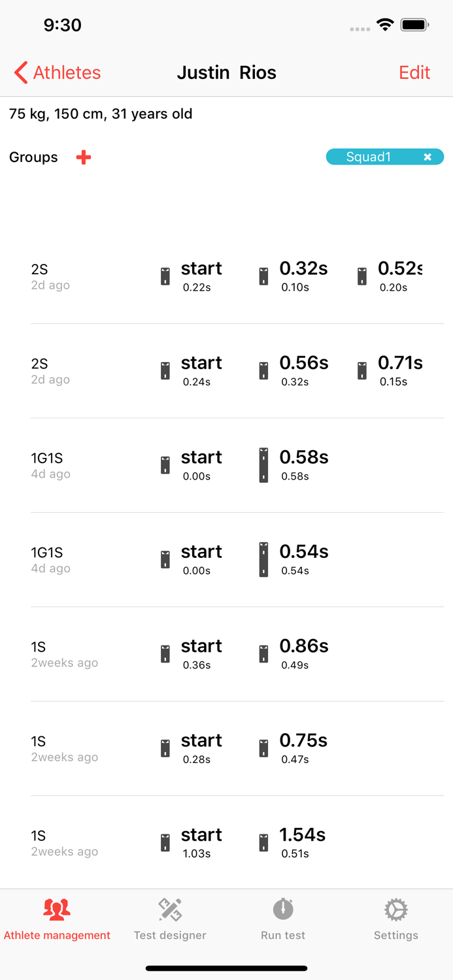This screenshot has height=980, width=453.
Task: Select the 0.86s split time
Action: click(x=304, y=646)
